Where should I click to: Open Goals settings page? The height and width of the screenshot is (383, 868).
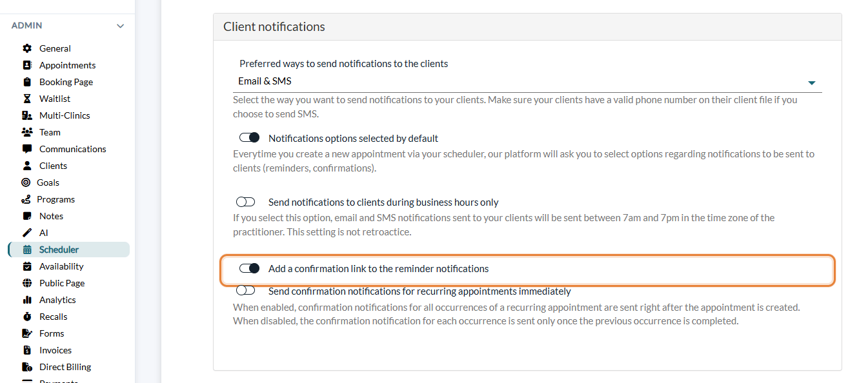[x=48, y=182]
